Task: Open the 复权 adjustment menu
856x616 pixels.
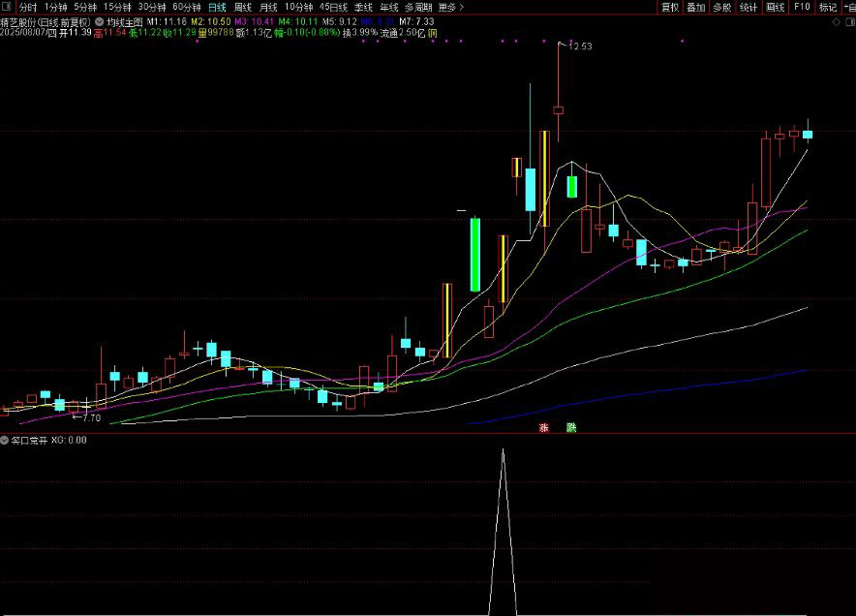Action: (x=669, y=7)
